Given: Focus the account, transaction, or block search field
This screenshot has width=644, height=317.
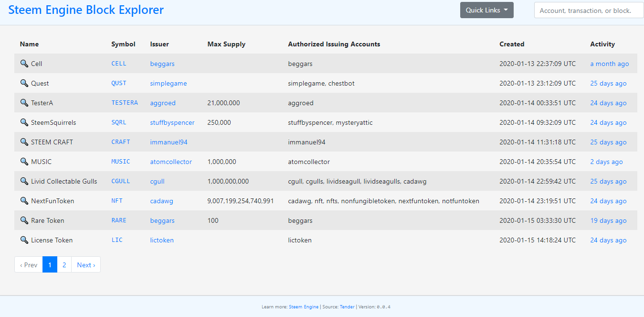Looking at the screenshot, I should 589,11.
